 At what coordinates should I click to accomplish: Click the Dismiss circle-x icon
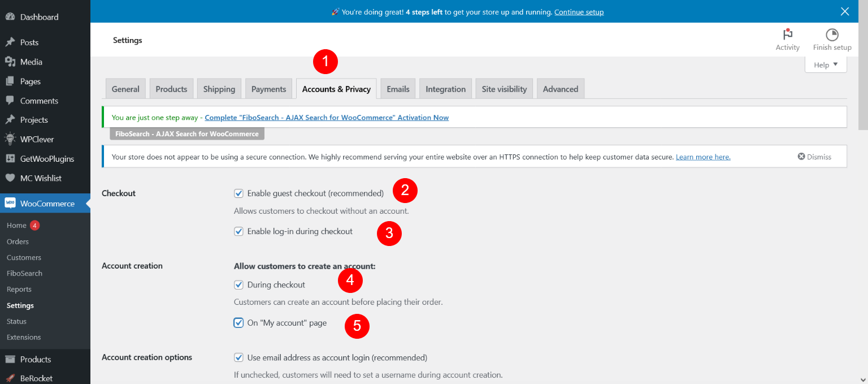pyautogui.click(x=801, y=157)
